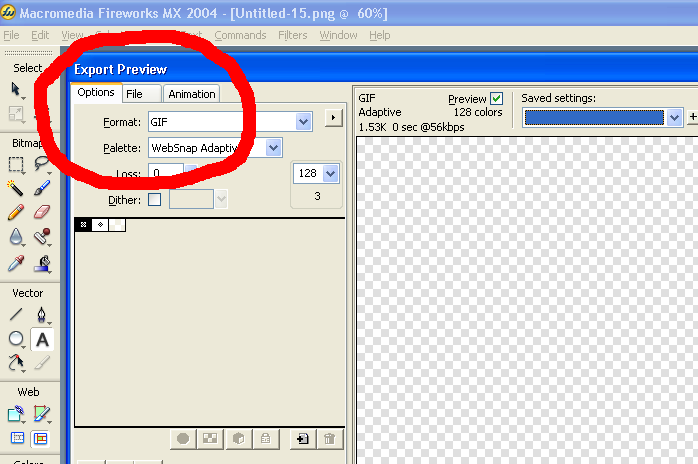The image size is (698, 464).
Task: Click the add color palette button
Action: click(303, 439)
